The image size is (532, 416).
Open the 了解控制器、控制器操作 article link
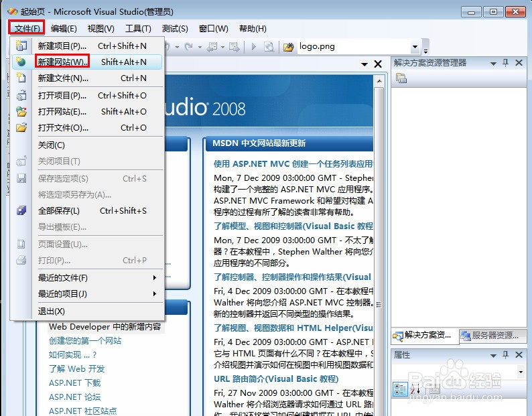point(292,277)
